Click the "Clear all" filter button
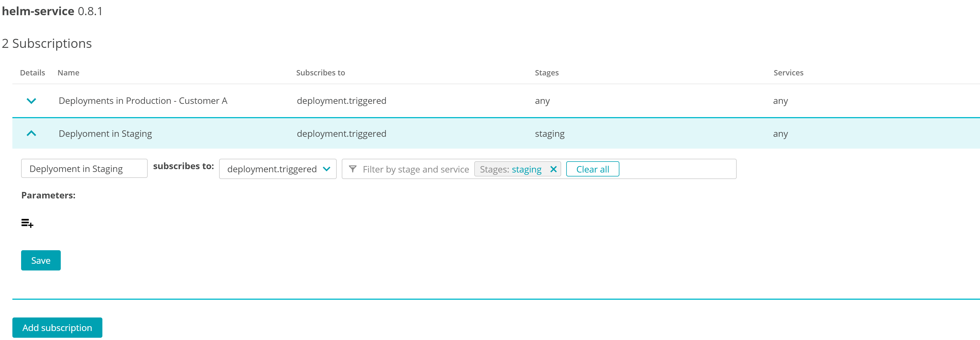980x340 pixels. [x=592, y=169]
